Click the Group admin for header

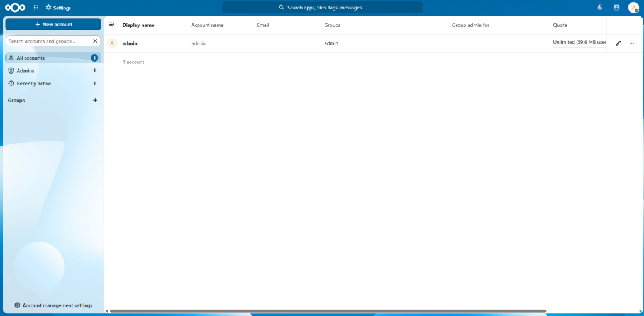tap(470, 25)
